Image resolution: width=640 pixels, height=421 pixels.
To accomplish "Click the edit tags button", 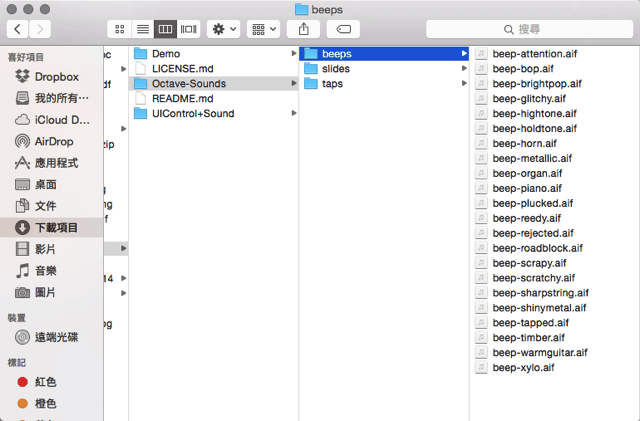I will coord(343,29).
